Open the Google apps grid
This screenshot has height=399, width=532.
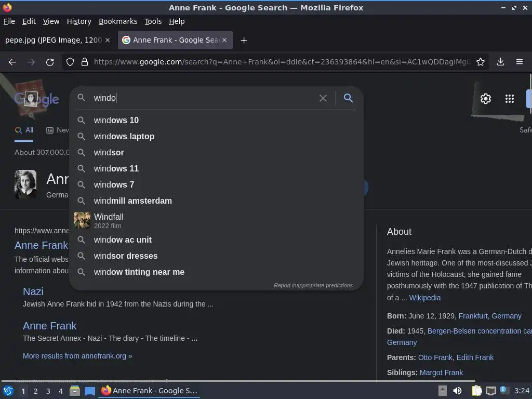pos(509,99)
